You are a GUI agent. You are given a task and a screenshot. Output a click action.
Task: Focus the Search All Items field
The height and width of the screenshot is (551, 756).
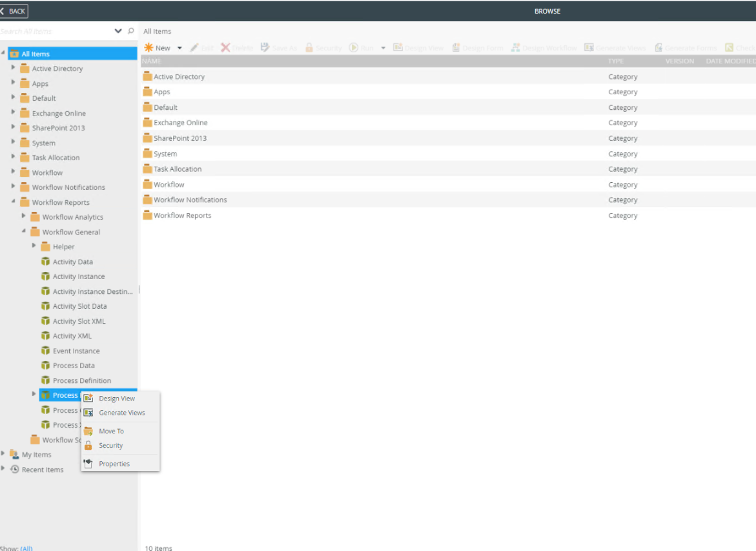click(x=56, y=32)
